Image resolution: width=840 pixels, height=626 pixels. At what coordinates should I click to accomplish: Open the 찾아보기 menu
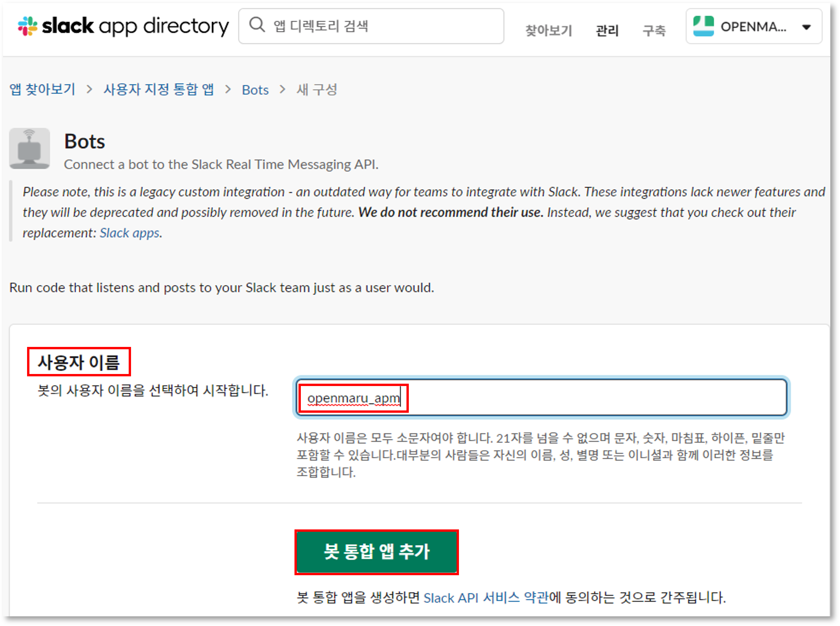coord(548,30)
